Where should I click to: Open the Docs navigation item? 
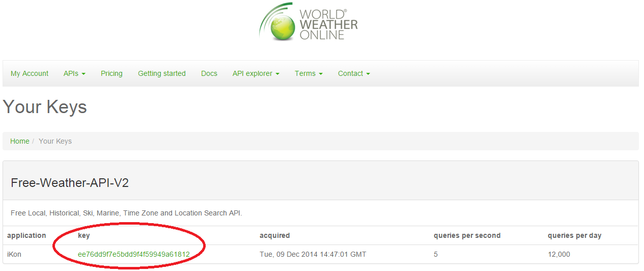(209, 73)
